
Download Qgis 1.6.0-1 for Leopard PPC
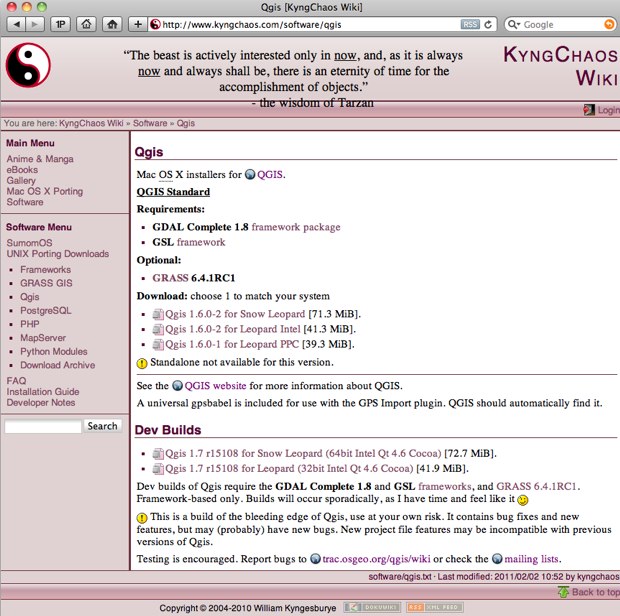(232, 345)
